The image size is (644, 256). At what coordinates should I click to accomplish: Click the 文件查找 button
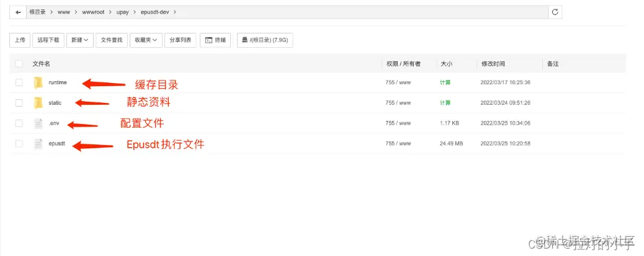[x=112, y=40]
